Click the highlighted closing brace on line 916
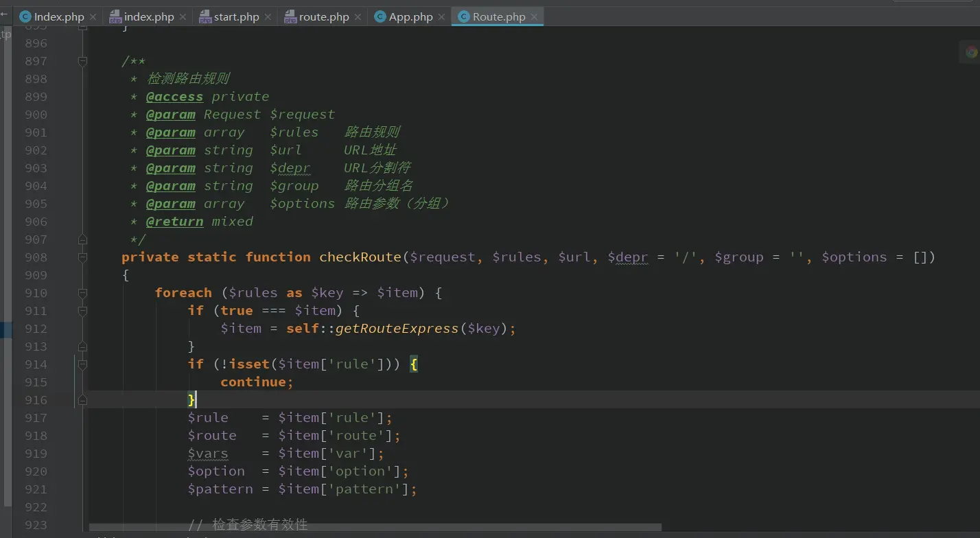 pos(191,400)
